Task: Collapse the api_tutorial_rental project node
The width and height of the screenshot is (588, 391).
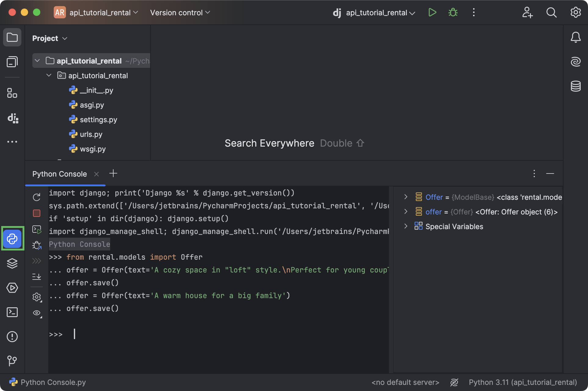Action: click(x=37, y=60)
